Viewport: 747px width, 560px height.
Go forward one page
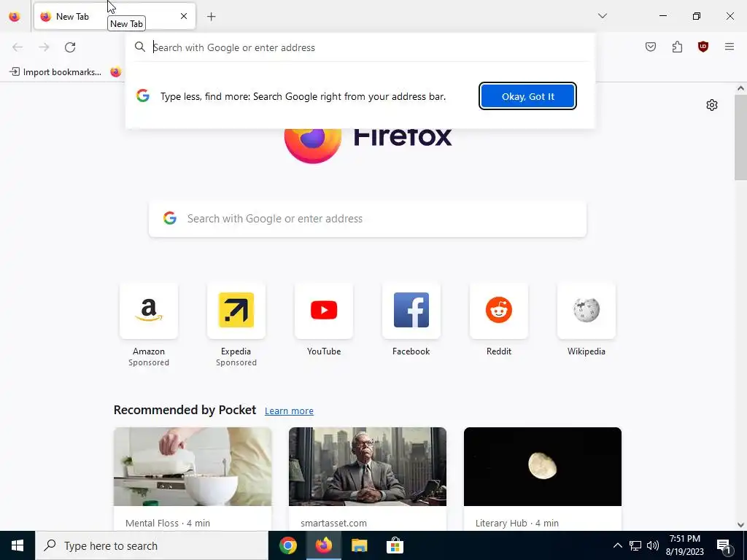44,47
